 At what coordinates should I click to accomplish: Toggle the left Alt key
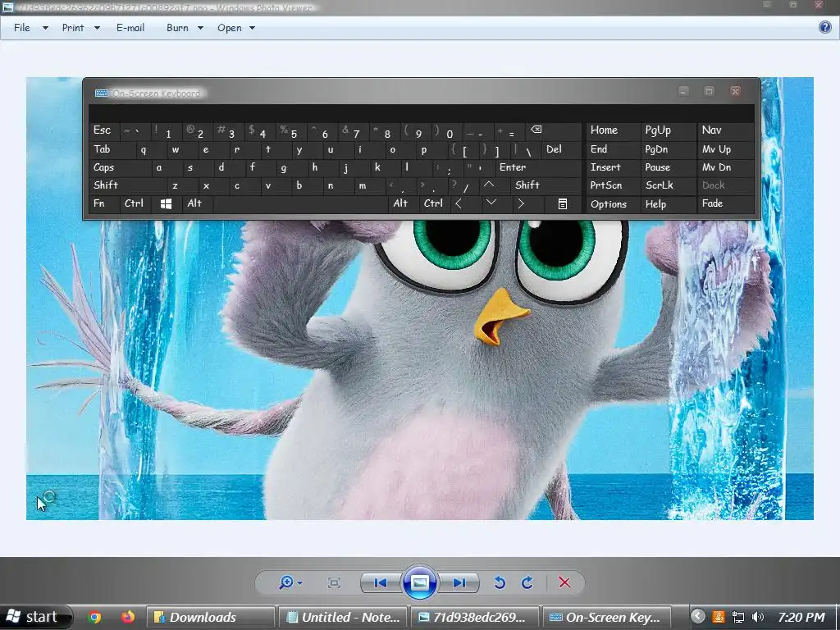198,203
